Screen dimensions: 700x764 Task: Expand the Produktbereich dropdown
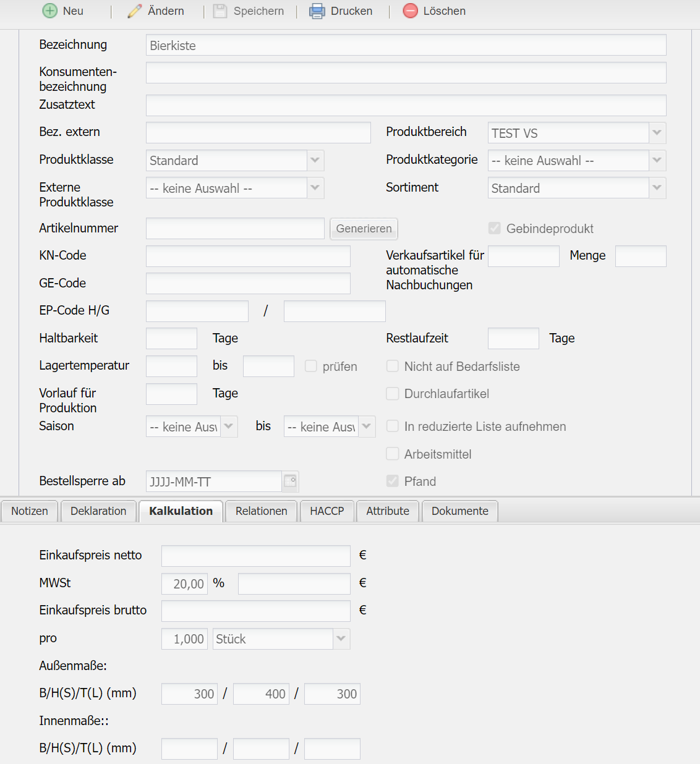click(x=657, y=133)
